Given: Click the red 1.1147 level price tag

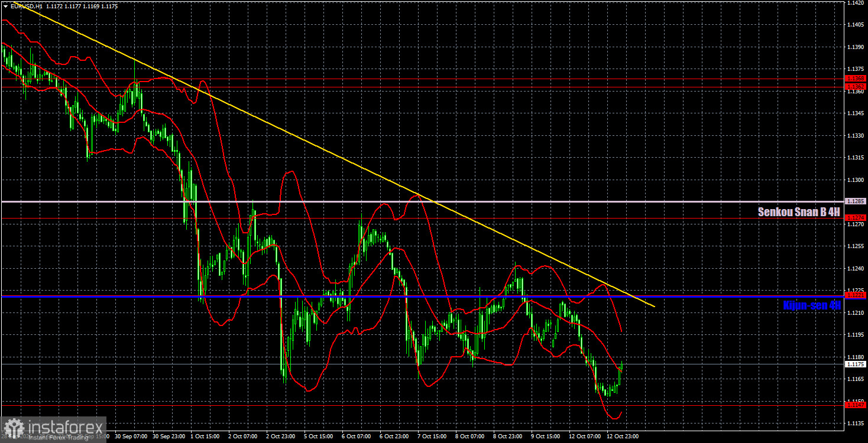Looking at the screenshot, I should pos(856,405).
